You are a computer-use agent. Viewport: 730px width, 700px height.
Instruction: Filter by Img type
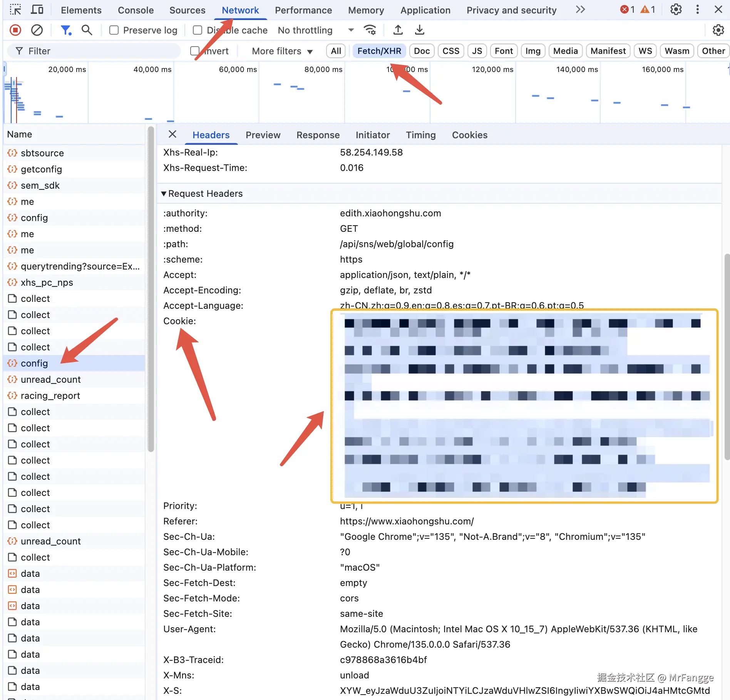point(533,51)
